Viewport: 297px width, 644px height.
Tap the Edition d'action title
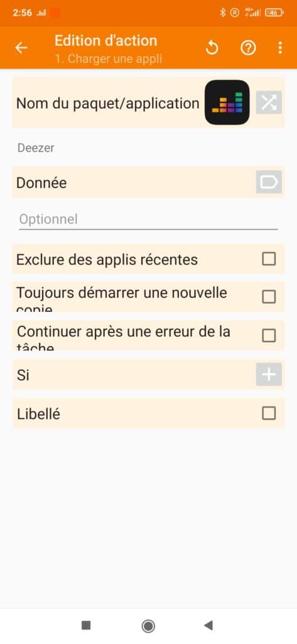pos(106,41)
